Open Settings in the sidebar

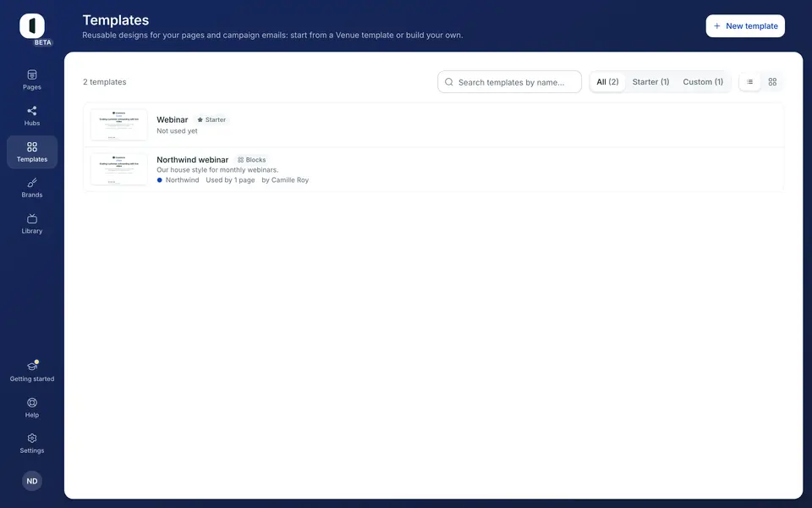[32, 443]
